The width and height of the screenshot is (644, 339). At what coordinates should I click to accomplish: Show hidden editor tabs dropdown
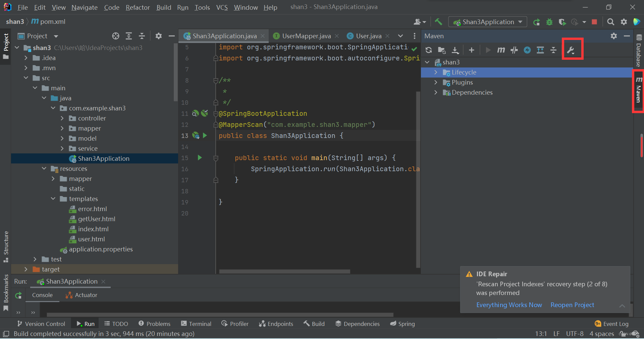400,36
